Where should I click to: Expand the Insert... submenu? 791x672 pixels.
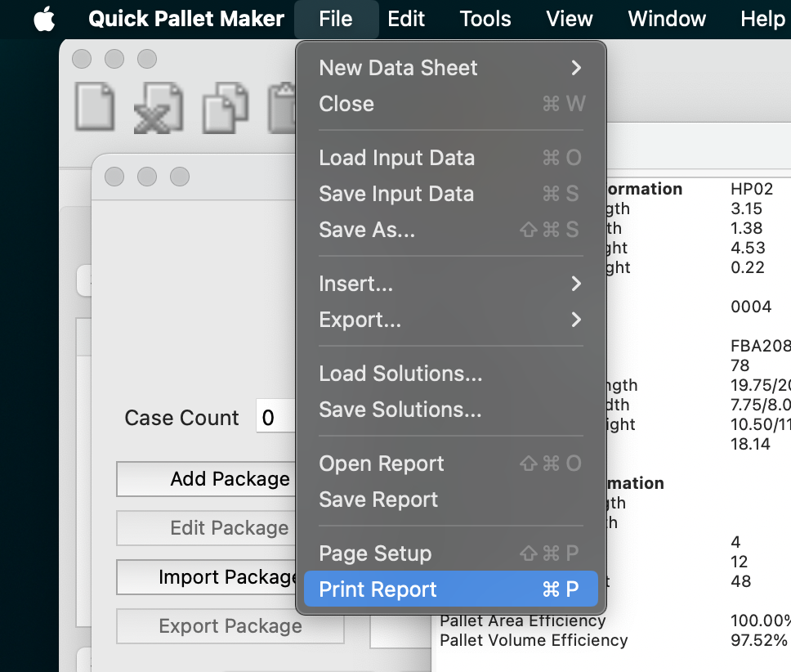coord(451,284)
